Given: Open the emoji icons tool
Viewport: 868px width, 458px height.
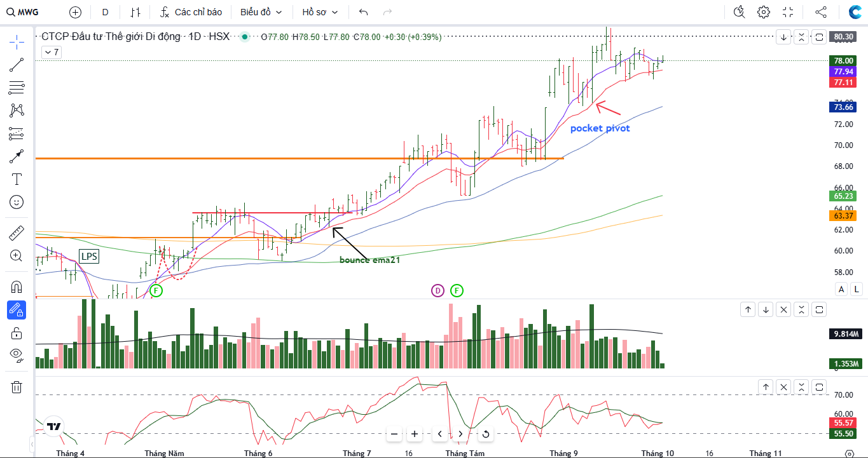Looking at the screenshot, I should tap(17, 202).
